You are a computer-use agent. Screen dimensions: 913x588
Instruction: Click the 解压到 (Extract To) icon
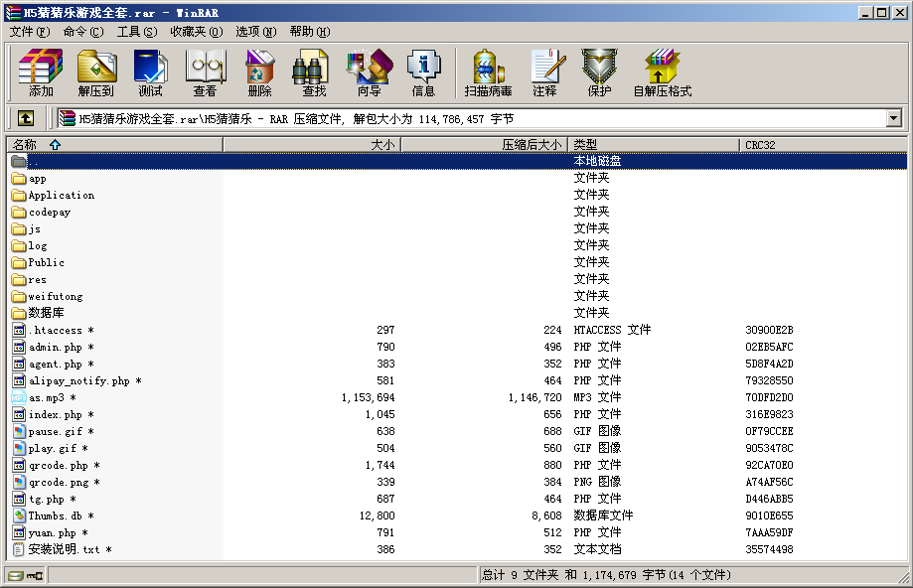tap(96, 73)
